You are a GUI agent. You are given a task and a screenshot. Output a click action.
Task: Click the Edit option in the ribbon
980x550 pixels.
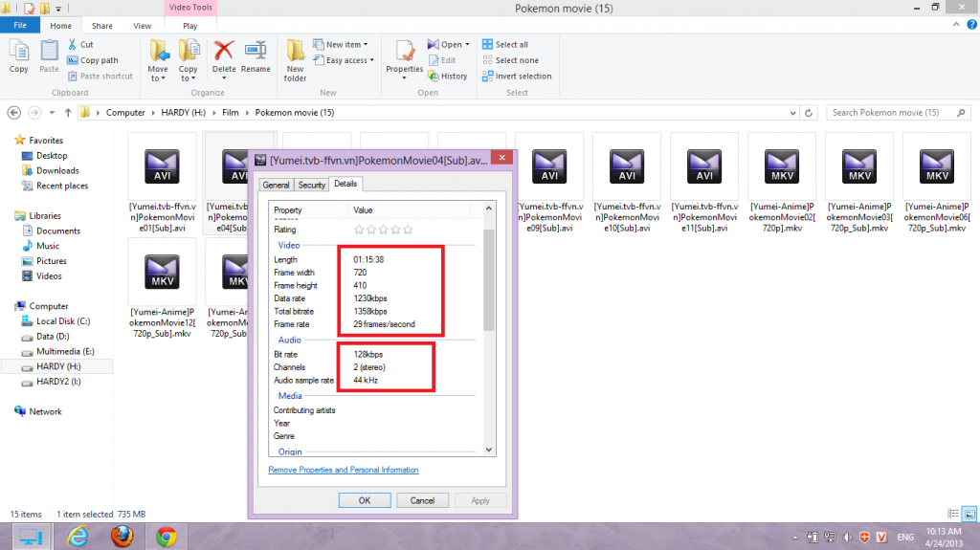(442, 60)
